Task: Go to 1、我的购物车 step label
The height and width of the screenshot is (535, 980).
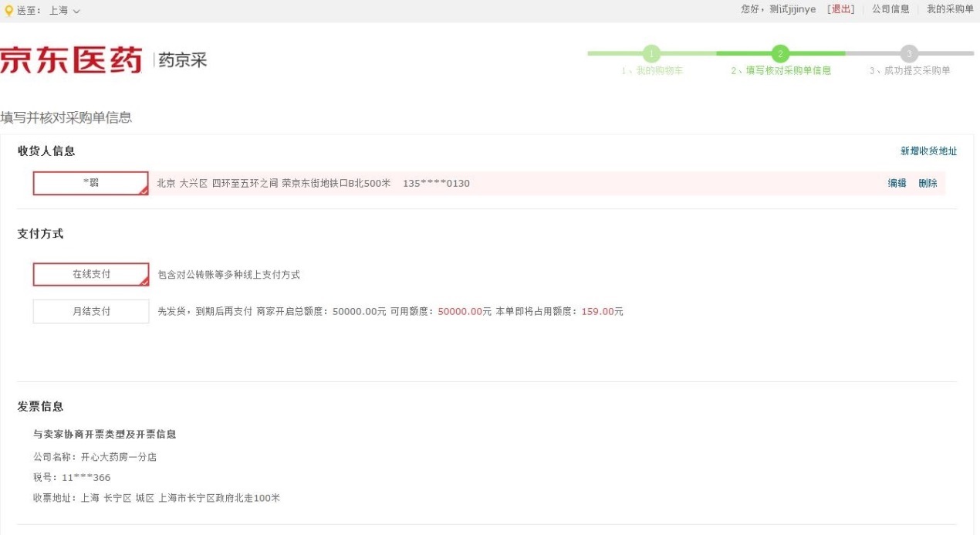Action: pos(652,71)
